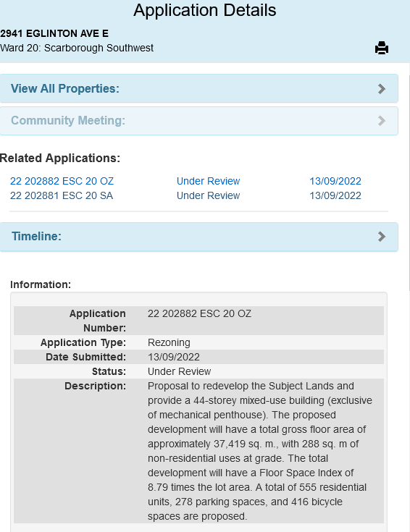Click the 13/09/2022 date for OZ application
Screen dimensions: 410x532
pyautogui.click(x=335, y=181)
